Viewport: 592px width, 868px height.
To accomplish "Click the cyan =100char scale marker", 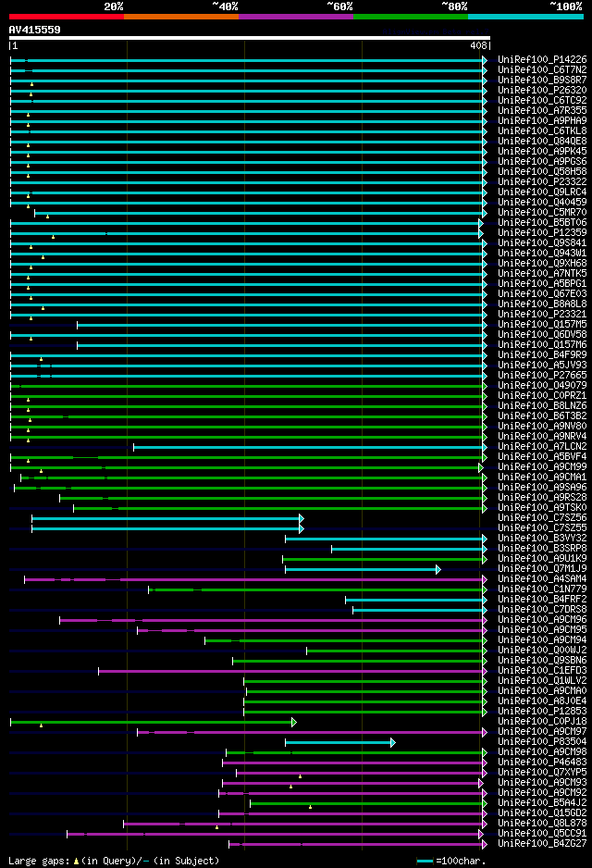I will tap(425, 861).
